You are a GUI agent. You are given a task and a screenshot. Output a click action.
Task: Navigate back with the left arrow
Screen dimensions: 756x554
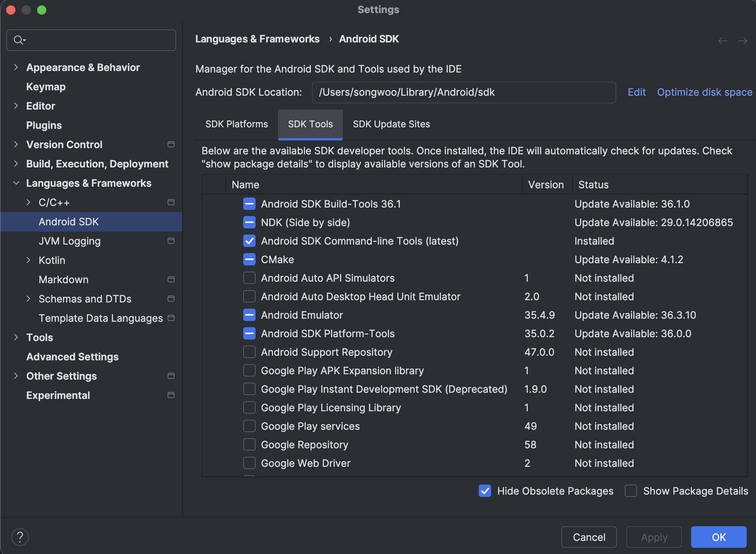[x=722, y=41]
